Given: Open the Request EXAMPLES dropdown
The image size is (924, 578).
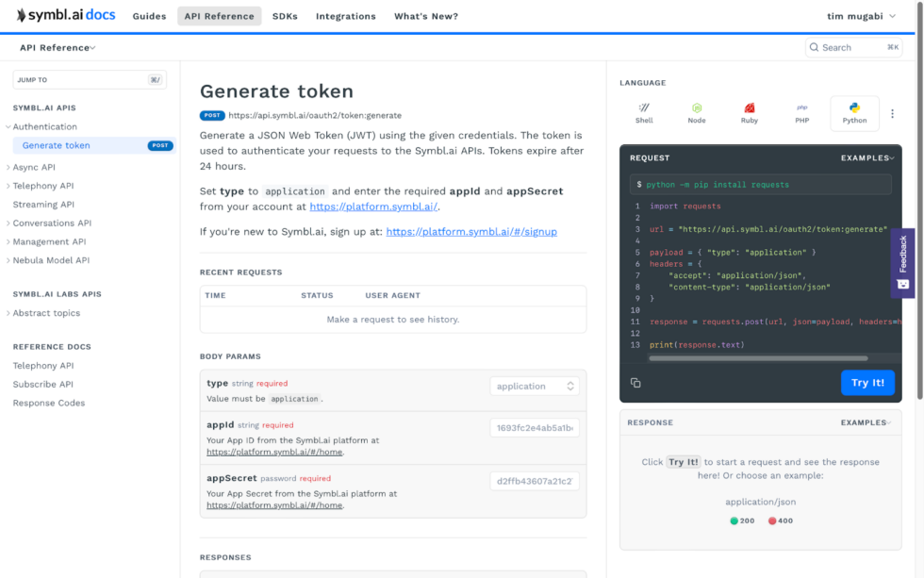Looking at the screenshot, I should click(866, 157).
